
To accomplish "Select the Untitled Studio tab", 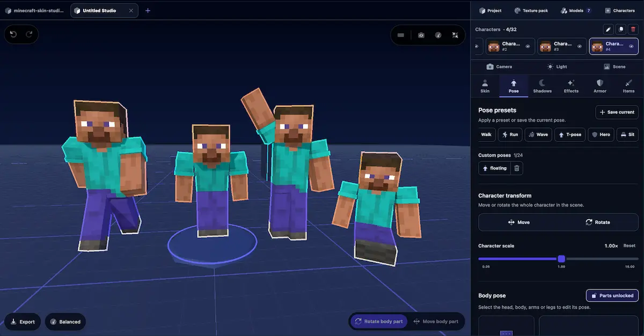I will [104, 11].
